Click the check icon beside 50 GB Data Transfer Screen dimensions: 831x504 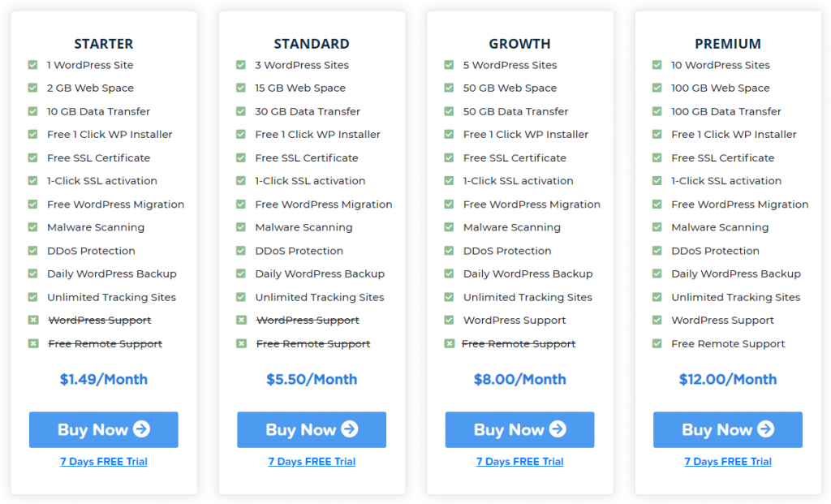(x=449, y=111)
